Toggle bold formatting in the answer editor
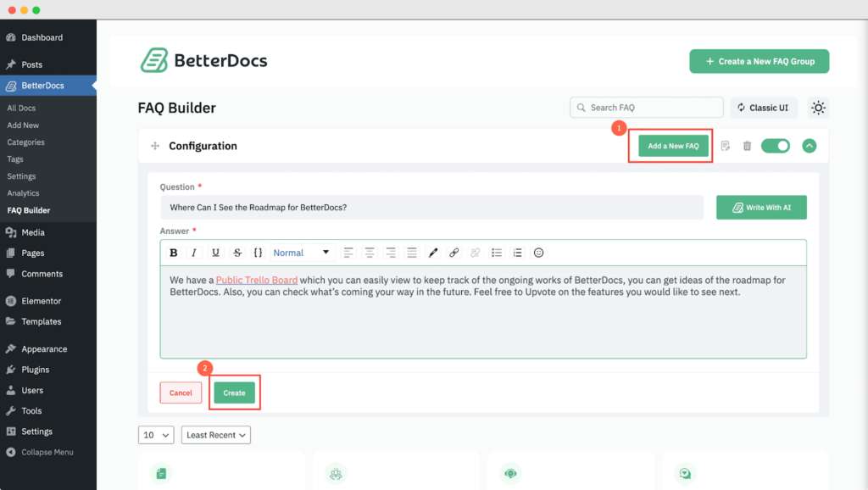 (x=173, y=252)
